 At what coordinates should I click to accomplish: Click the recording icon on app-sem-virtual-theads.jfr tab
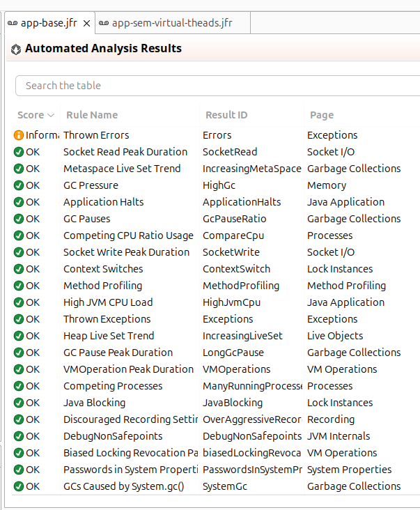point(103,23)
